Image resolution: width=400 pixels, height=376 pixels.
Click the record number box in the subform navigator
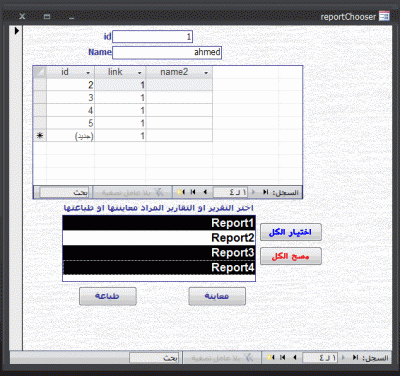[230, 192]
